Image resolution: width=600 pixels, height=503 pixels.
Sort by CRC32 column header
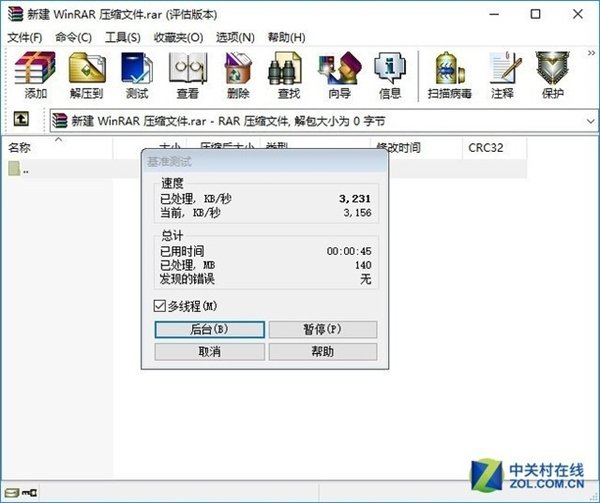(x=494, y=148)
